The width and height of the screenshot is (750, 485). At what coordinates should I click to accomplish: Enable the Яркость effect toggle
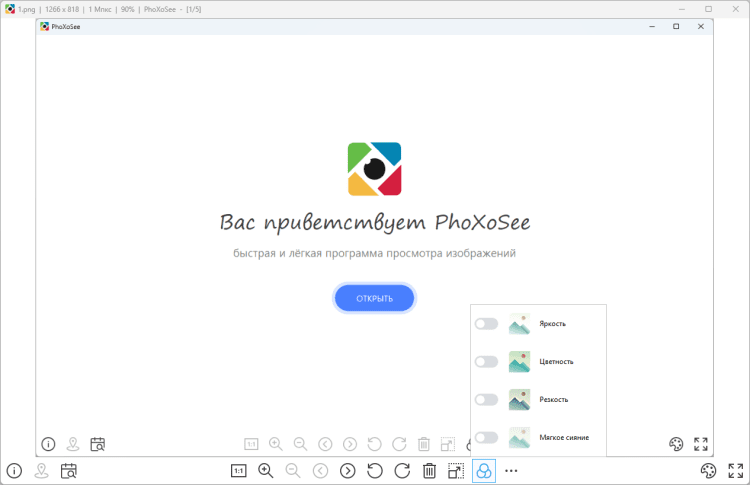tap(486, 324)
